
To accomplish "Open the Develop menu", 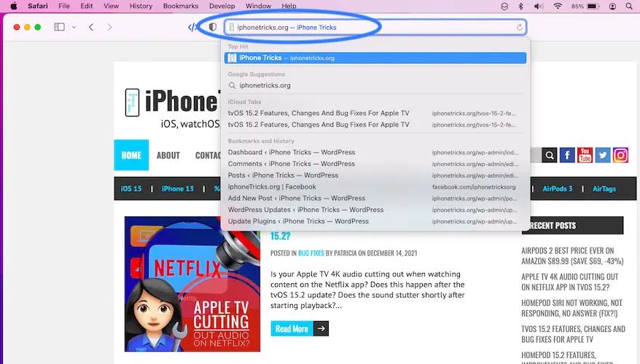I will (x=222, y=6).
